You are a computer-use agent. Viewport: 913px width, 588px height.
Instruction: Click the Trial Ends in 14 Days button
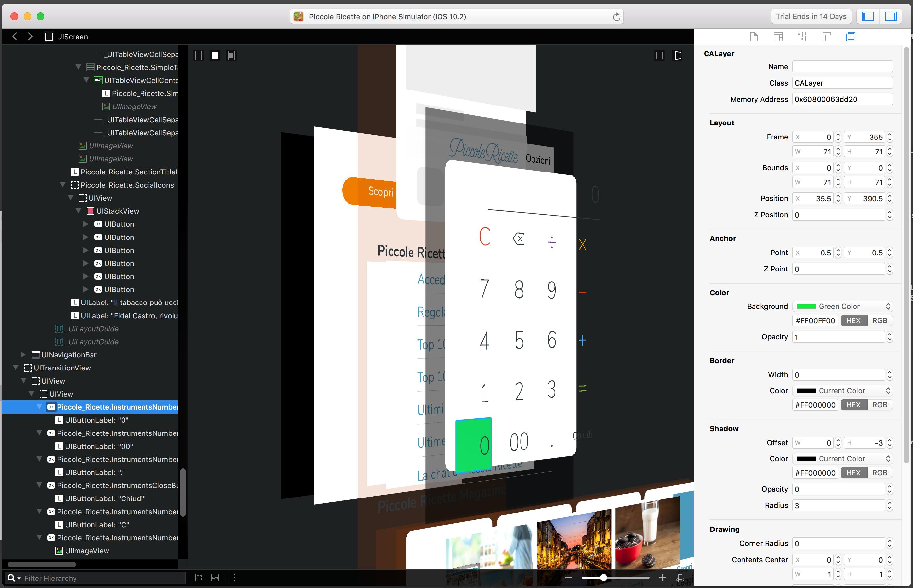tap(811, 16)
